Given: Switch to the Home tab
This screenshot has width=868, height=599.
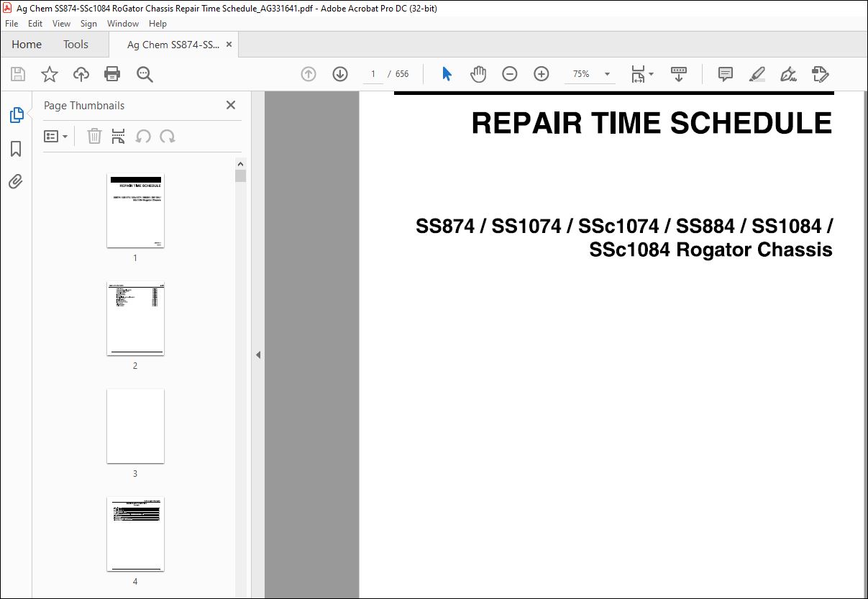Looking at the screenshot, I should 27,45.
